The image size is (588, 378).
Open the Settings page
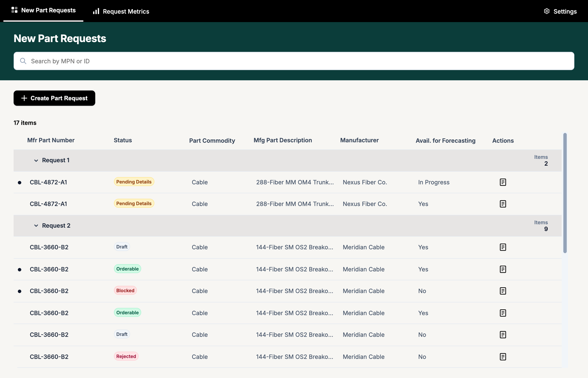[560, 11]
